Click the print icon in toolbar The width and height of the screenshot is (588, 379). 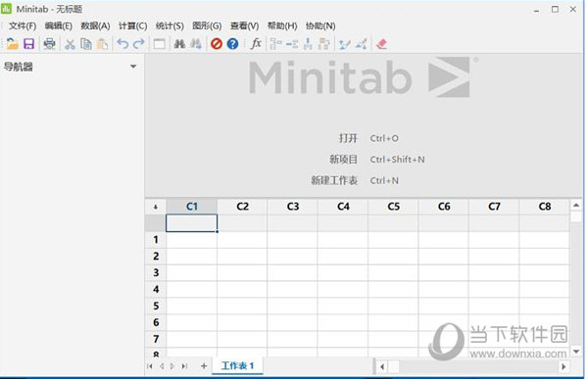coord(49,44)
